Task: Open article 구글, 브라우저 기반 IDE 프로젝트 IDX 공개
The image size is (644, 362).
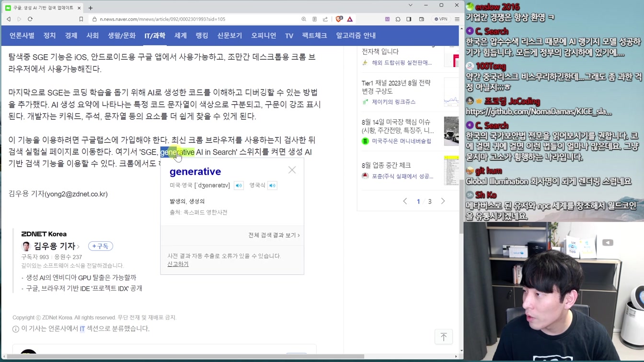Action: click(x=84, y=288)
